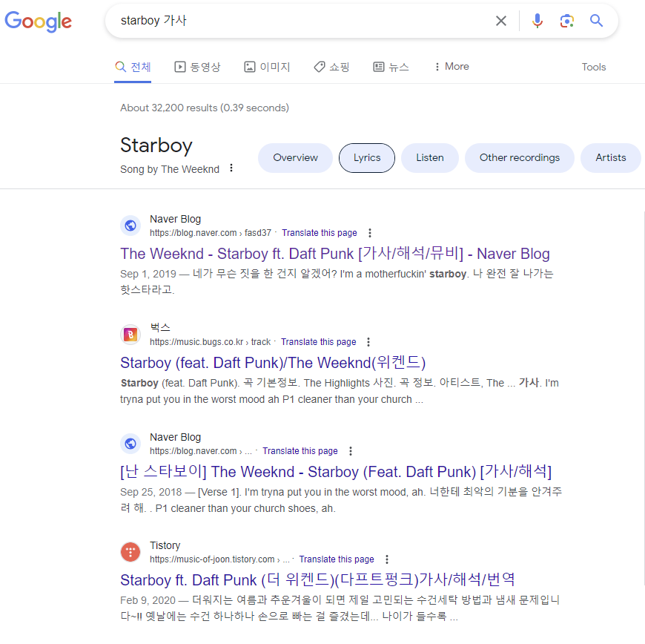Viewport: 645px width, 644px height.
Task: Go to Google homepage via logo
Action: point(39,22)
